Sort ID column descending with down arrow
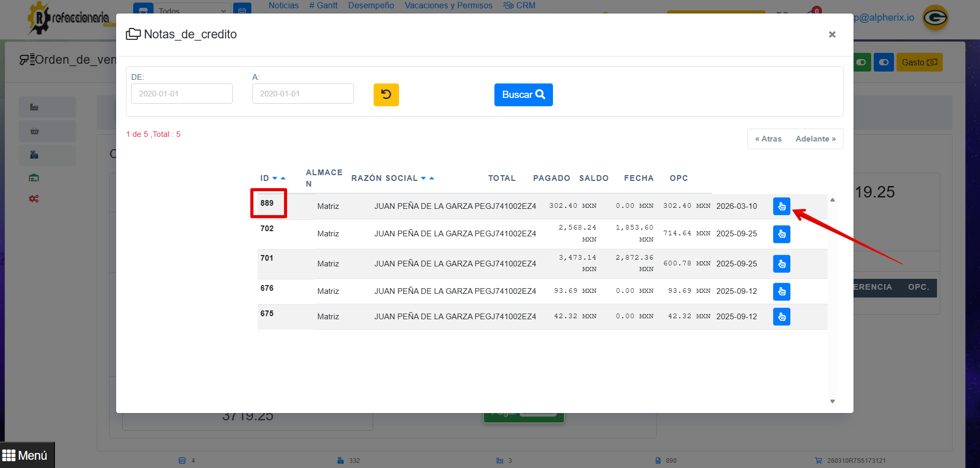This screenshot has width=980, height=468. [x=275, y=178]
